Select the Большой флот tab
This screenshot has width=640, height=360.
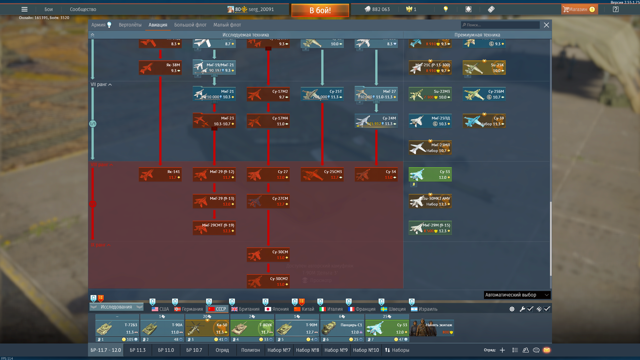pyautogui.click(x=190, y=25)
